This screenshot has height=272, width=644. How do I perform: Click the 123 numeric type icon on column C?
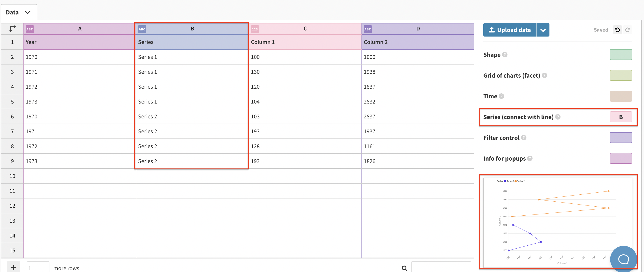(x=255, y=29)
